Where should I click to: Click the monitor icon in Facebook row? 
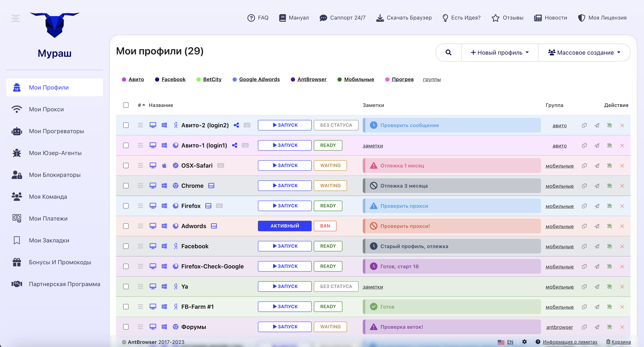pyautogui.click(x=153, y=246)
